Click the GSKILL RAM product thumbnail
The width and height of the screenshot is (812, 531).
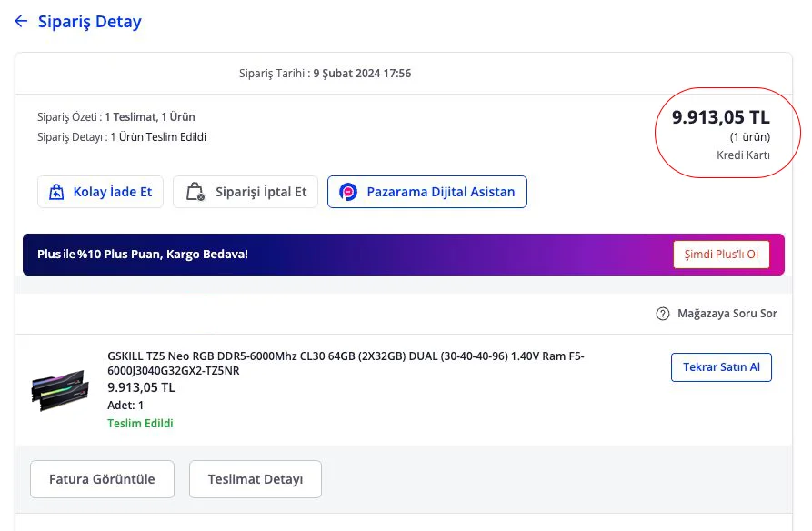click(x=60, y=388)
